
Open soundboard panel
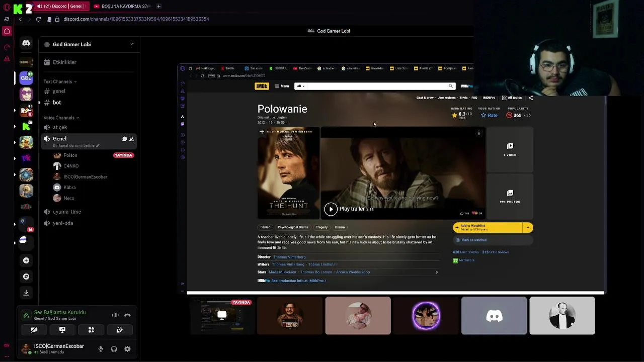click(x=120, y=330)
